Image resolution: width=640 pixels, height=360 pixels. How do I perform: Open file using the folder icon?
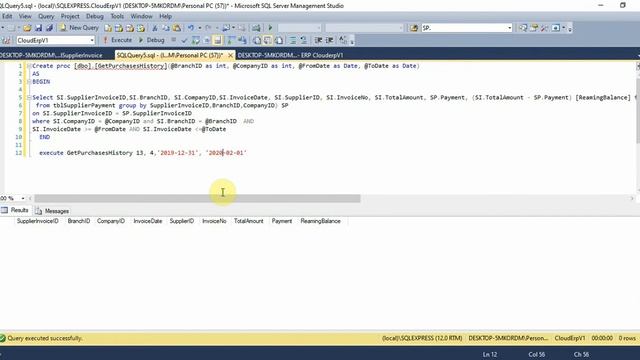pyautogui.click(x=27, y=28)
